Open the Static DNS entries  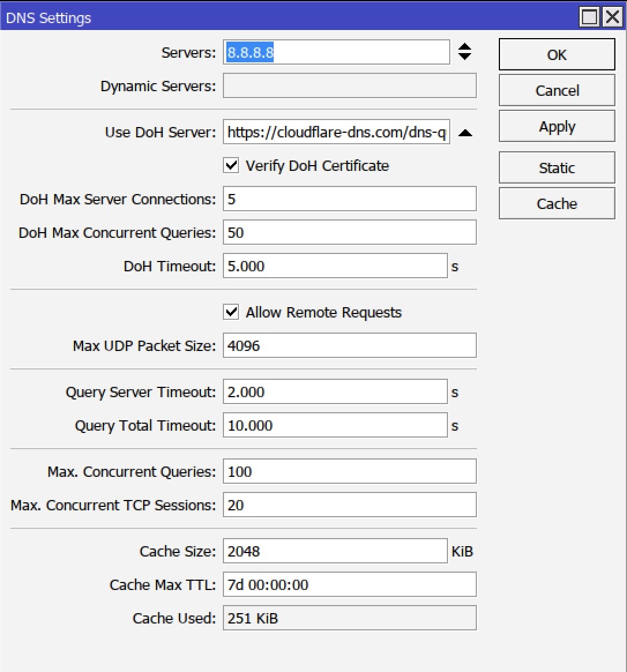(x=556, y=167)
